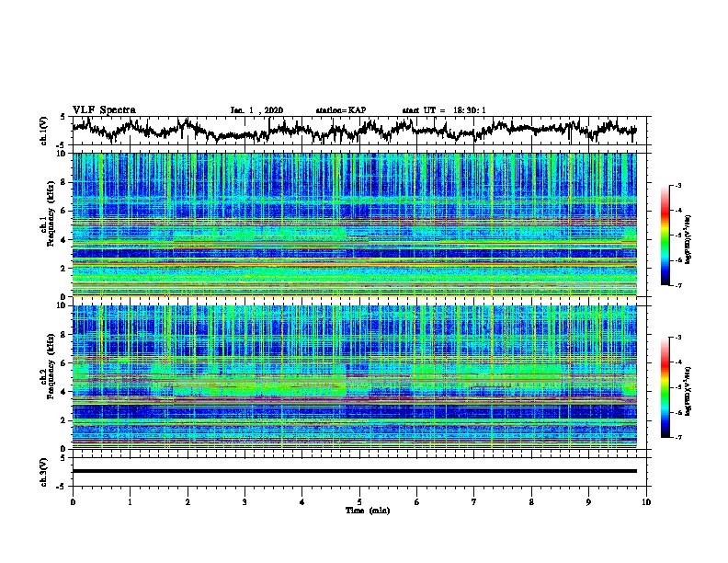
Task: Click the ch.1 spectrogram color scale bar
Action: point(665,236)
